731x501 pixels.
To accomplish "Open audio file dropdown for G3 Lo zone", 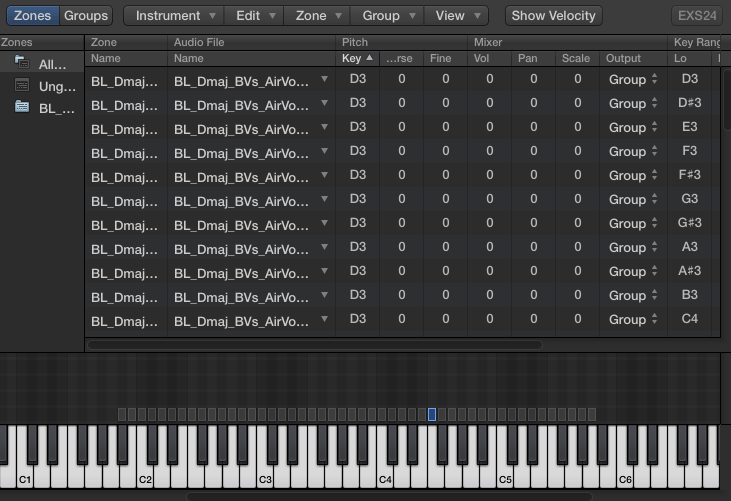I will (324, 199).
